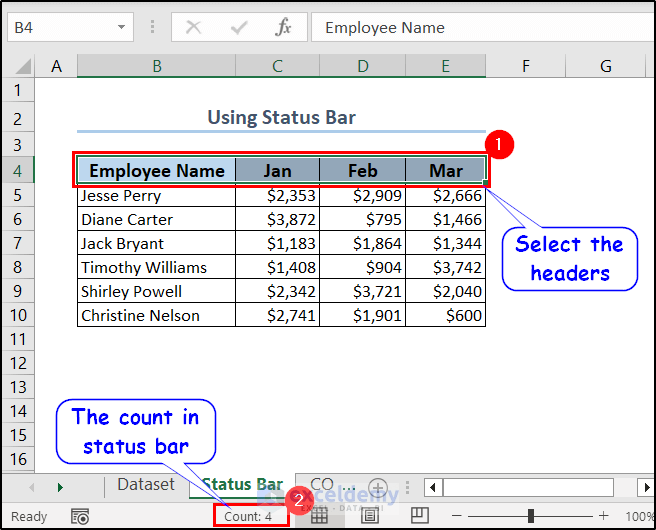The image size is (656, 530).
Task: Select column E header
Action: point(446,66)
